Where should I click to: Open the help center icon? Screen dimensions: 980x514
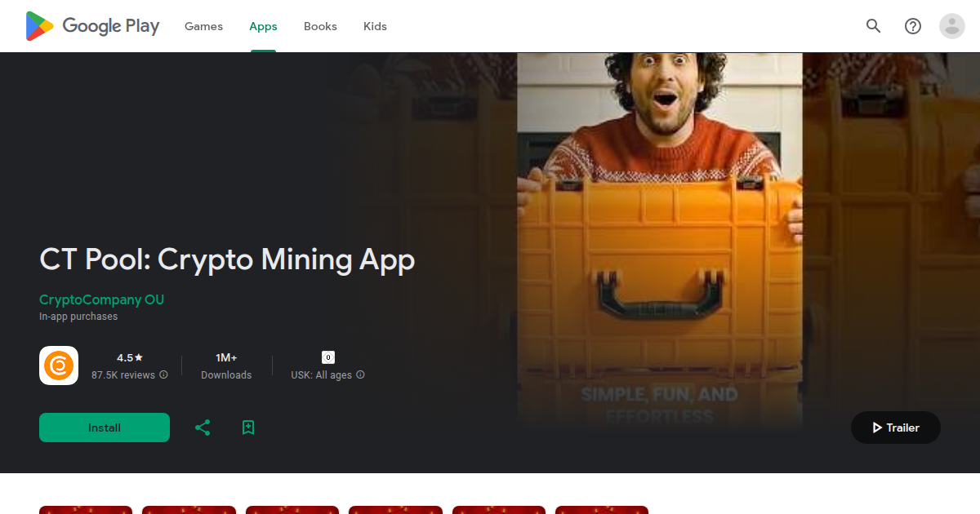pos(913,26)
